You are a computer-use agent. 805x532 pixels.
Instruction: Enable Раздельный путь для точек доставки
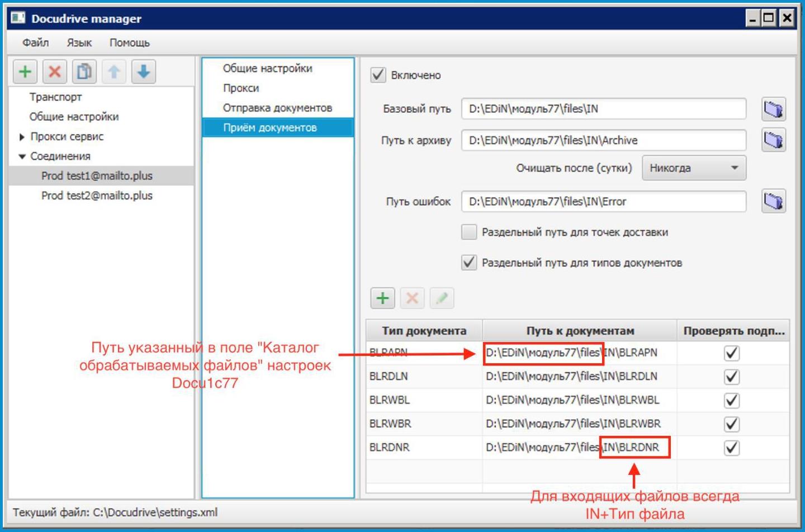coord(469,232)
